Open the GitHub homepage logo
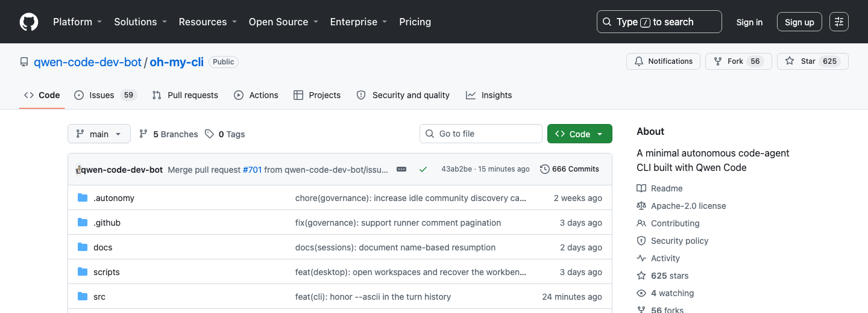Viewport: 868px width, 313px height. point(29,22)
